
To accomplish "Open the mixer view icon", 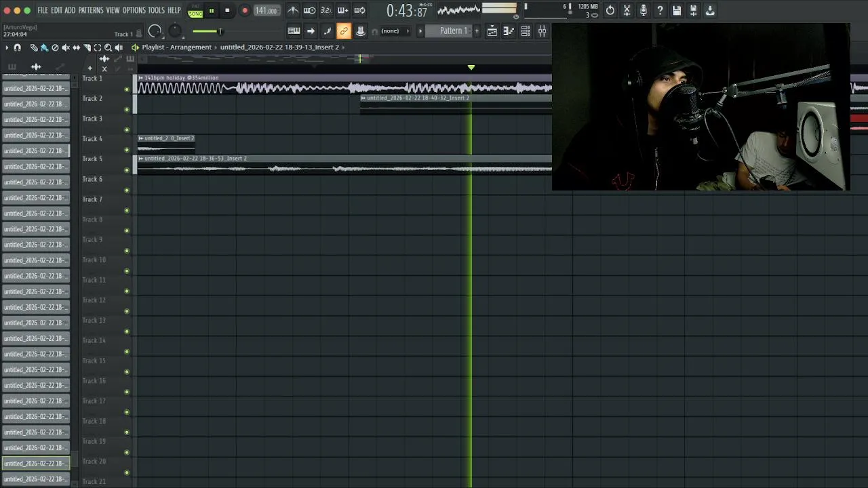I will coord(542,30).
